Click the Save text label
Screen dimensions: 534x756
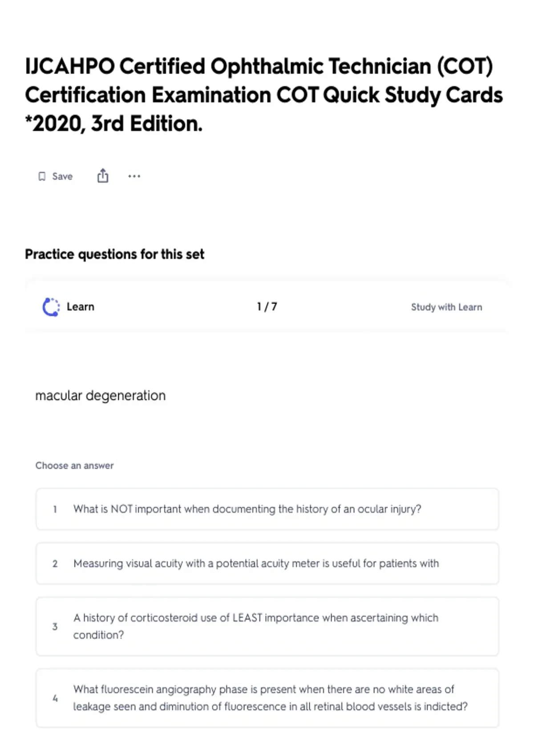coord(62,177)
